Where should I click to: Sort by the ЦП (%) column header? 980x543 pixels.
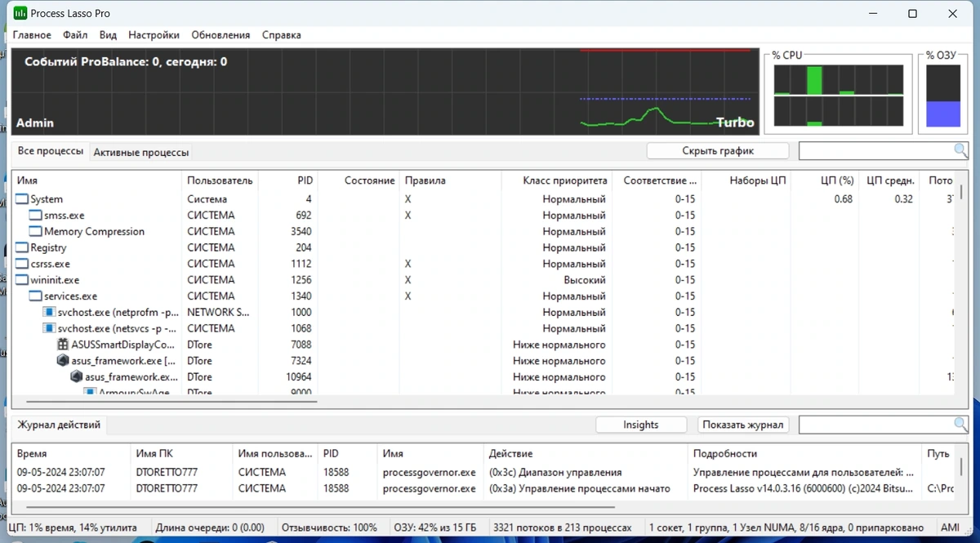click(824, 180)
